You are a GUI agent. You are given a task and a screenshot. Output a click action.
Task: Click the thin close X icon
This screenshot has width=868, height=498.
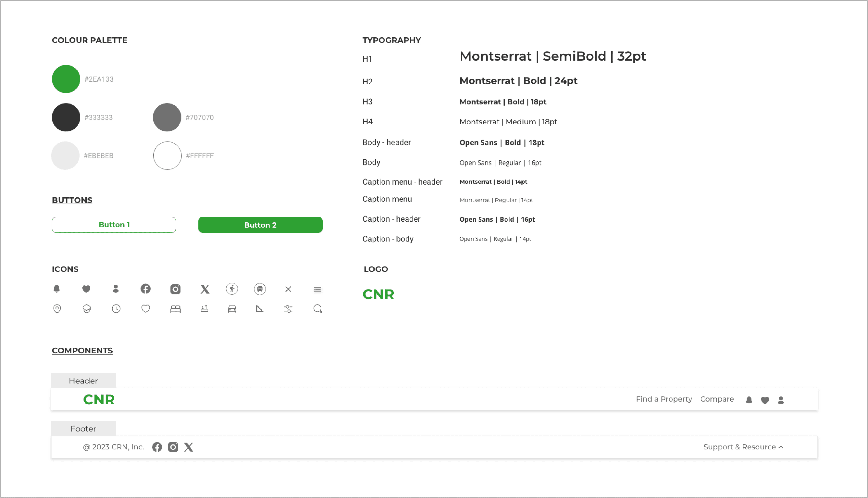[288, 289]
